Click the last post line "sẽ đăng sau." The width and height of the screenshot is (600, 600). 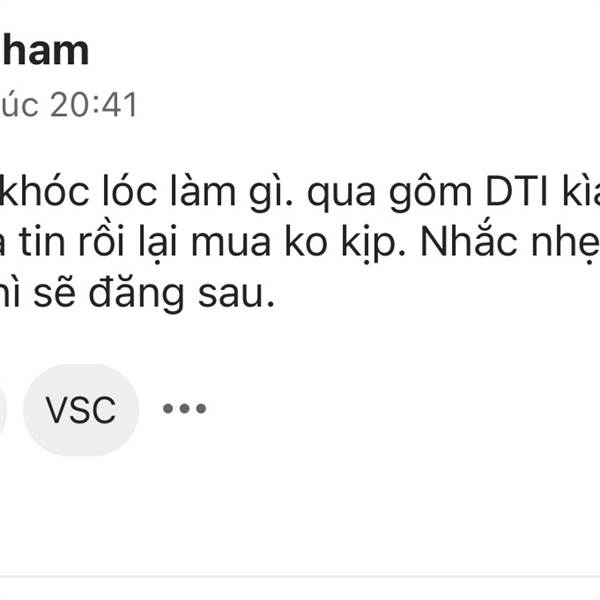tap(138, 294)
